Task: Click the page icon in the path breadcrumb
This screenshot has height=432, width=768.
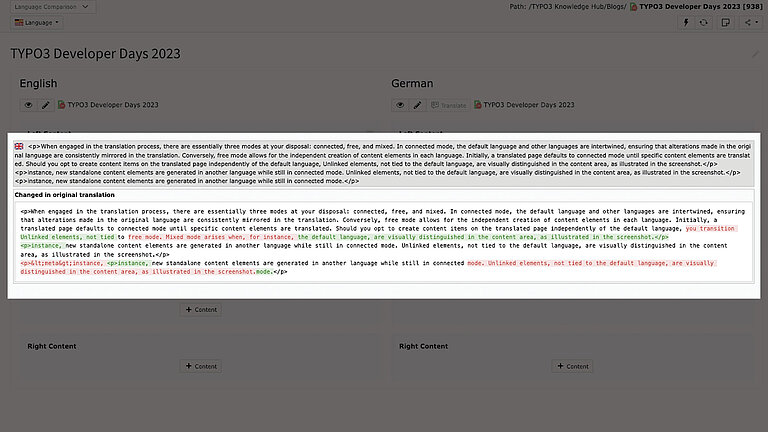Action: (634, 6)
